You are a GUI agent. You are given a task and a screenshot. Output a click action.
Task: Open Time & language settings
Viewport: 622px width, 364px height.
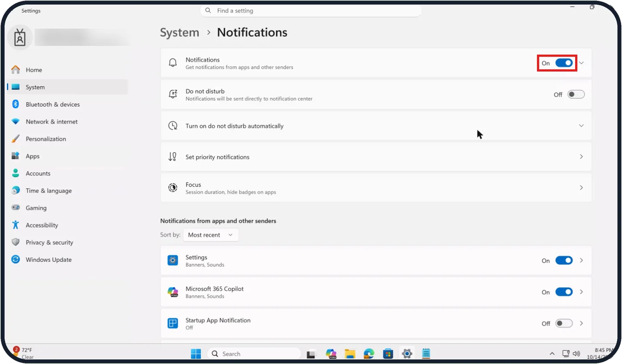point(67,191)
